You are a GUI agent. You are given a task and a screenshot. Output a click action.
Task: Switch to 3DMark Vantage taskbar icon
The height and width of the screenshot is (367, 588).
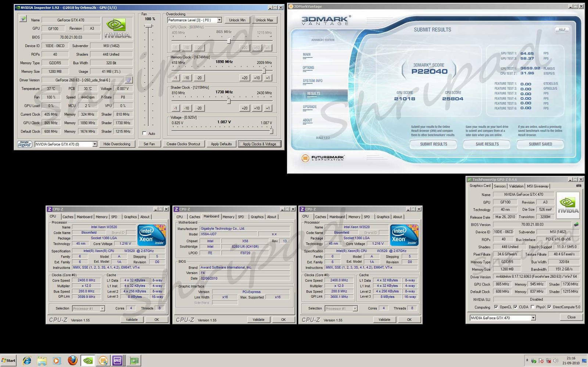[104, 361]
